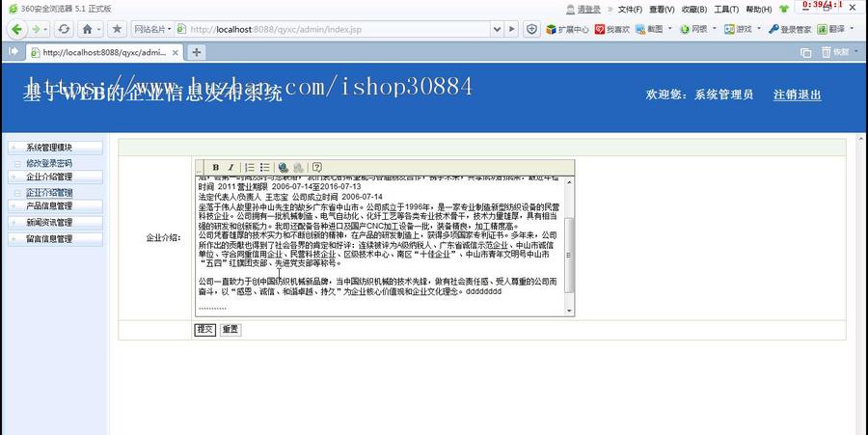Click 请登录 login link in title bar
The width and height of the screenshot is (868, 435).
589,10
